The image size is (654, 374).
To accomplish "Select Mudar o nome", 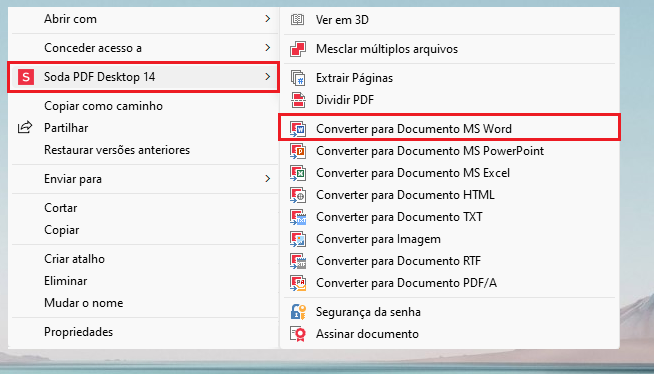I will 144,303.
